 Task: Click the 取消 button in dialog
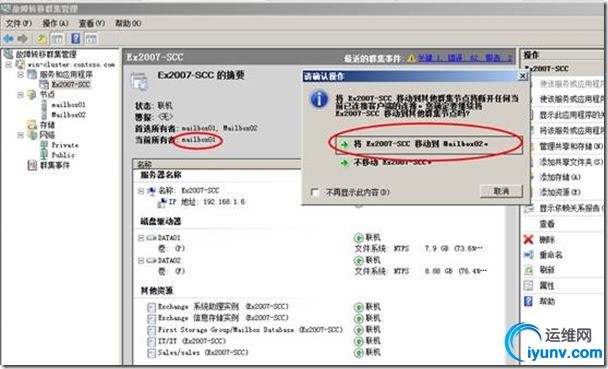(x=501, y=191)
